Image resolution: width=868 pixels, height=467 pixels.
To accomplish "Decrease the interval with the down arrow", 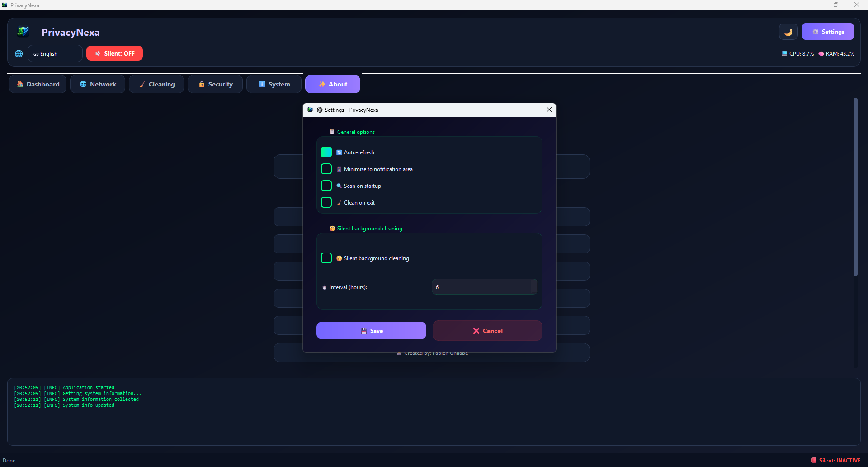I will coord(534,290).
